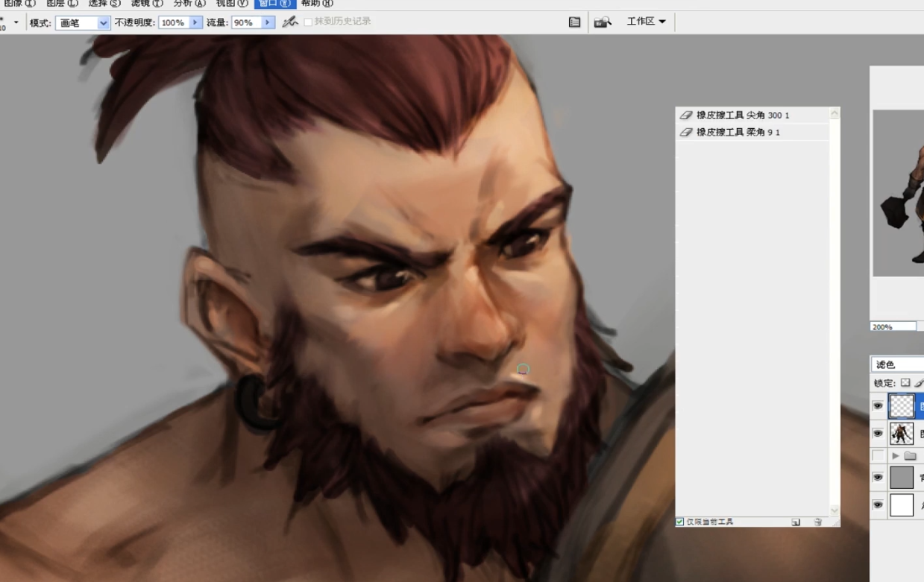The height and width of the screenshot is (582, 924).
Task: Hide the white fill layer
Action: (878, 505)
